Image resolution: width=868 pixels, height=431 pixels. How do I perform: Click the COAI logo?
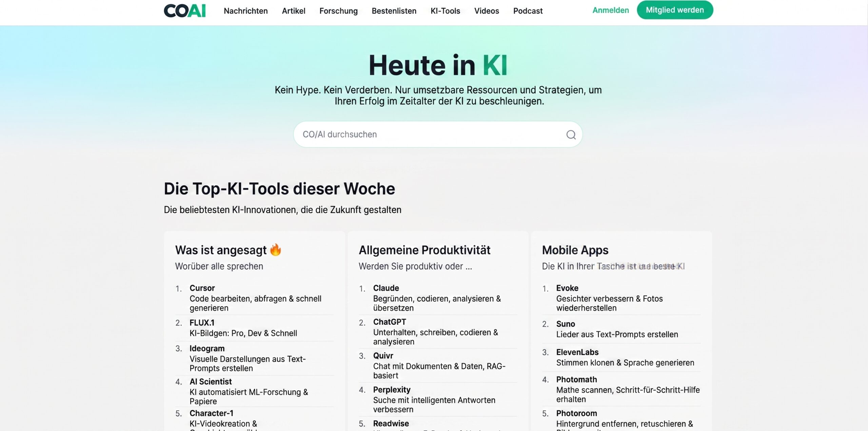(185, 11)
